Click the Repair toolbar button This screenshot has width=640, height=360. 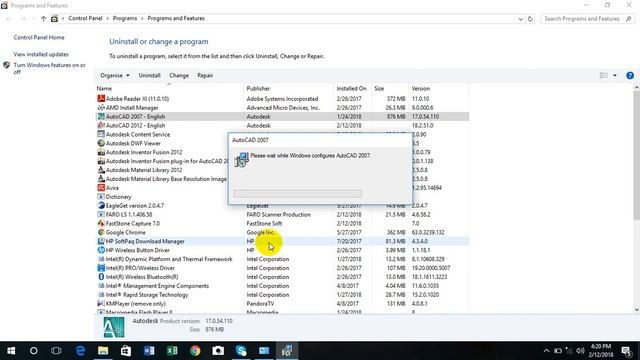pos(205,76)
